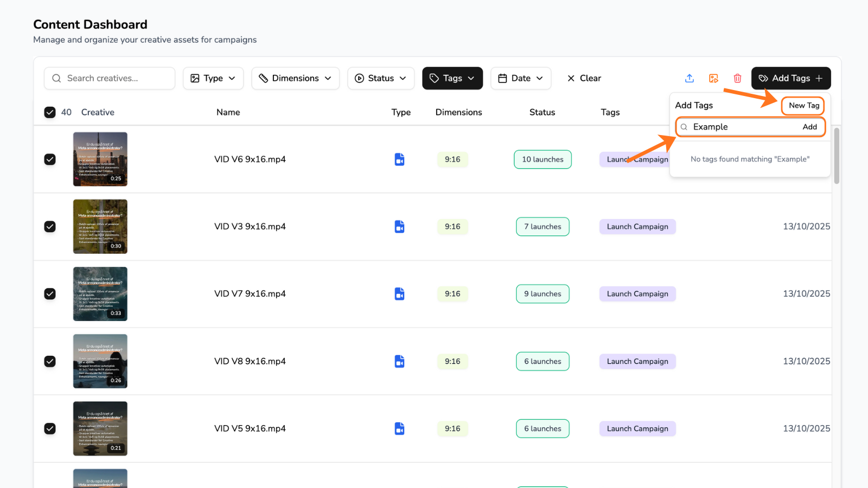Click the Tags column header
Screen dimensions: 868x488
[x=610, y=112]
